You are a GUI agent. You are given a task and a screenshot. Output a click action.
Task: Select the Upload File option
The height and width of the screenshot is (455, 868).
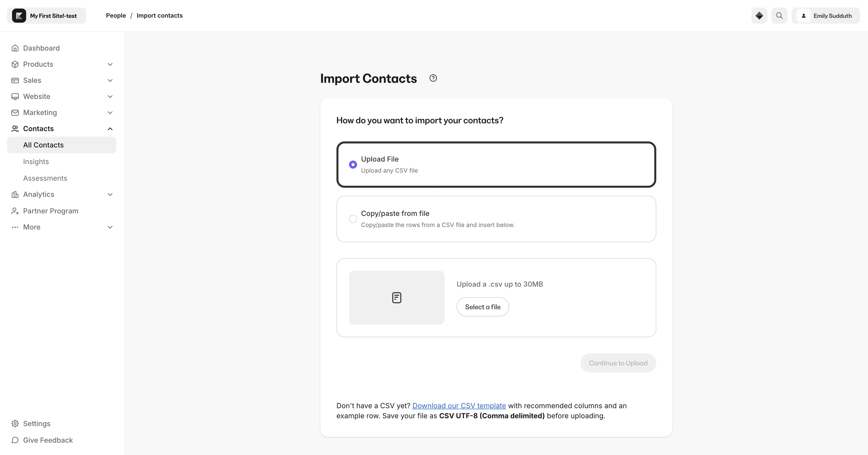353,164
